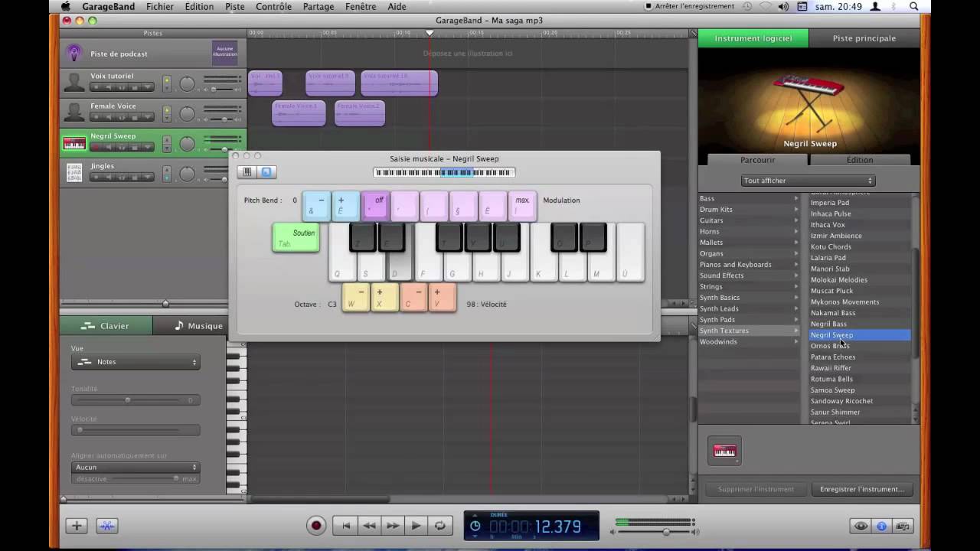Solo the Female Voice track
980x551 pixels.
click(x=122, y=117)
